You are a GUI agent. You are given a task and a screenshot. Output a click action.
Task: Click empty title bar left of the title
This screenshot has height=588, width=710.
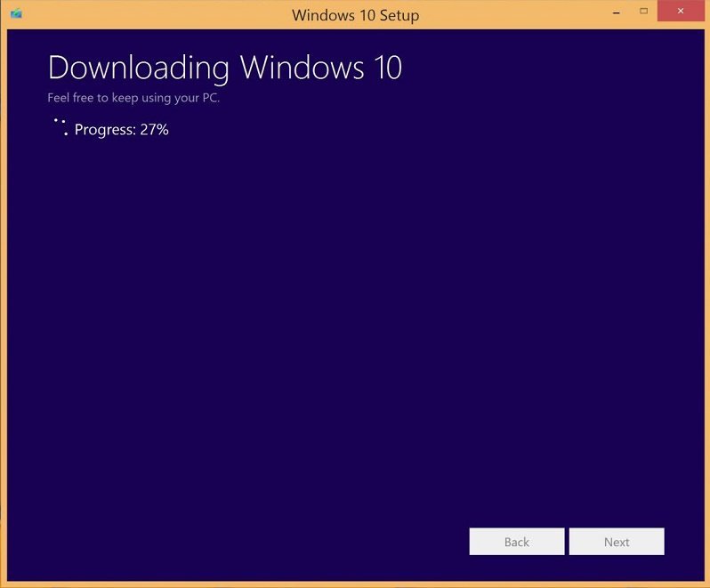(x=151, y=15)
